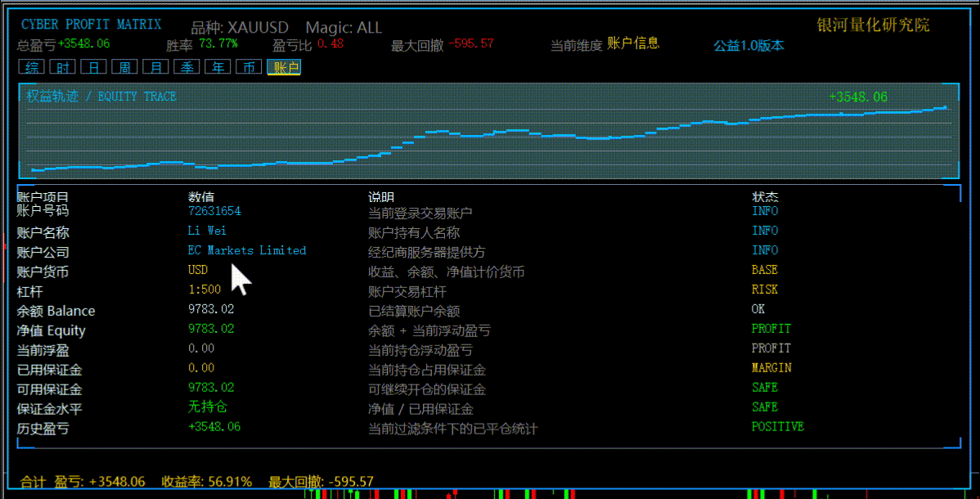Click the POSITIVE status text
980x499 pixels.
[x=777, y=426]
